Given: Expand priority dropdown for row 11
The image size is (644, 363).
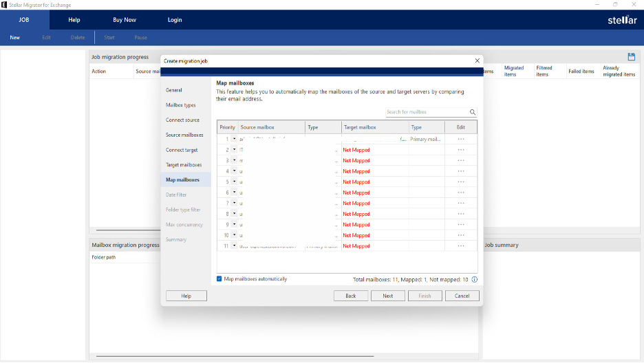Looking at the screenshot, I should (234, 245).
